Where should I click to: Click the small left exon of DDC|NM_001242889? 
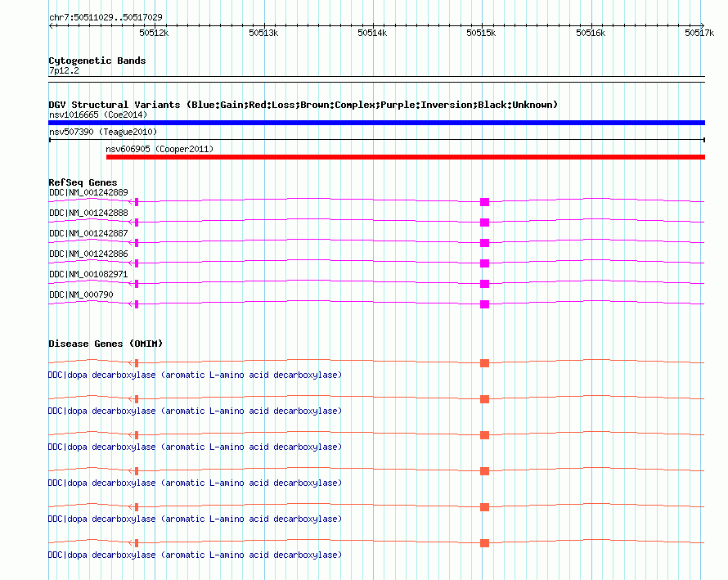137,202
